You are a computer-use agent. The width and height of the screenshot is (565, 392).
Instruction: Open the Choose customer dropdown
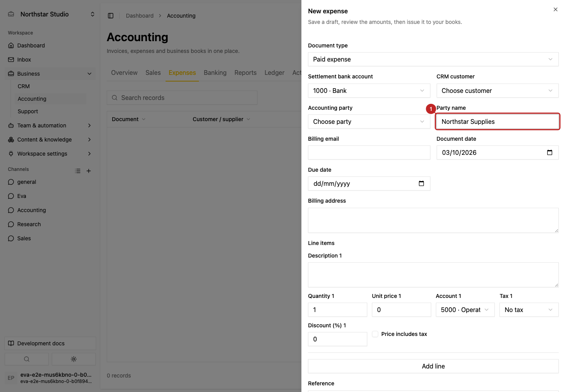(498, 91)
